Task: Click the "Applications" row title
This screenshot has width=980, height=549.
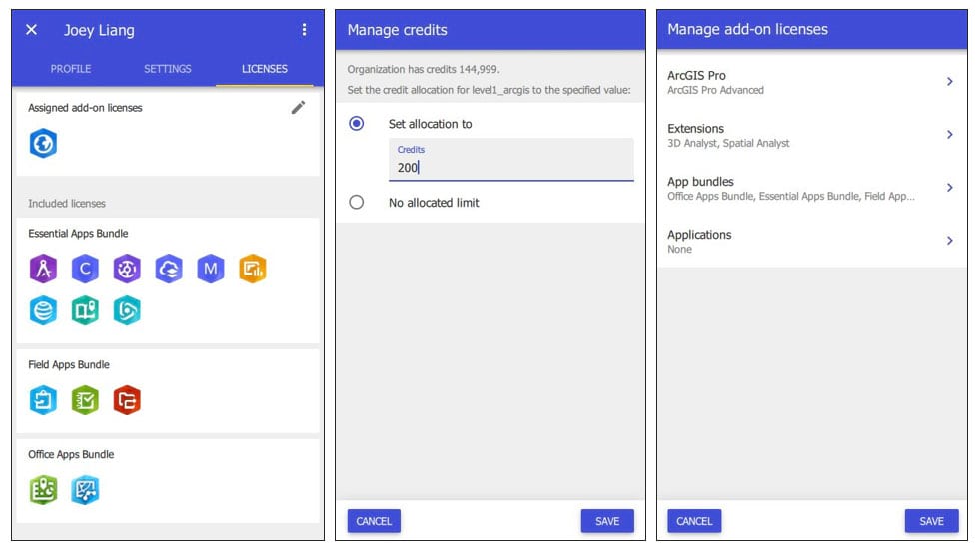Action: pyautogui.click(x=699, y=235)
